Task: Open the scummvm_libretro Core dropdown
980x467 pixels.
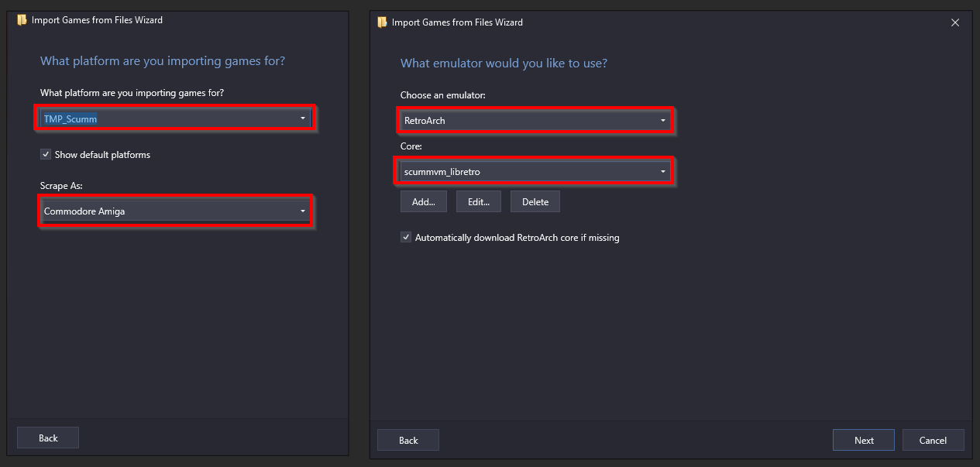Action: pos(535,171)
